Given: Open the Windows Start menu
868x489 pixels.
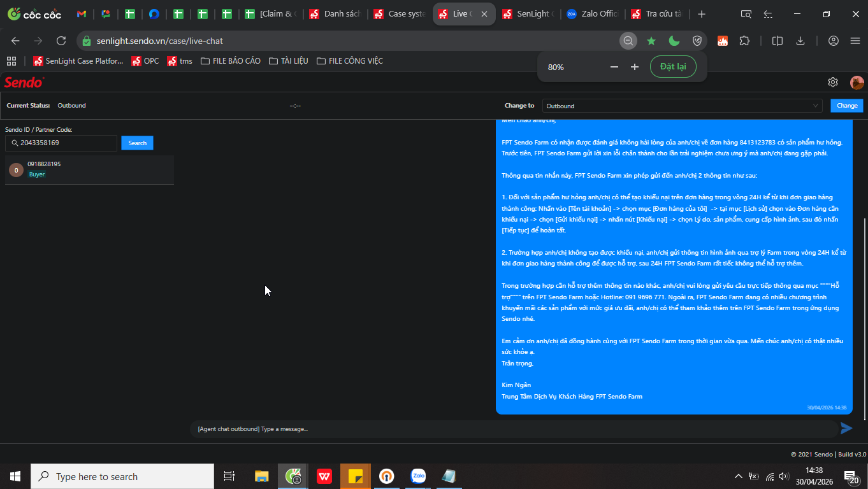Looking at the screenshot, I should (x=15, y=476).
